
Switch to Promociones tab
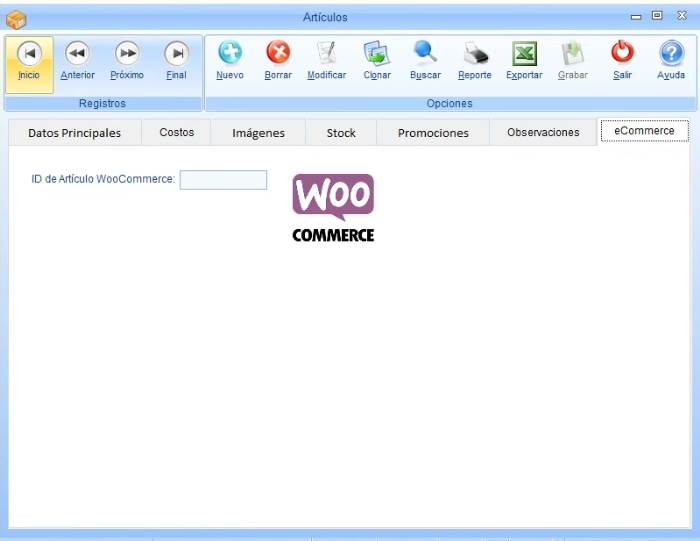click(x=433, y=133)
